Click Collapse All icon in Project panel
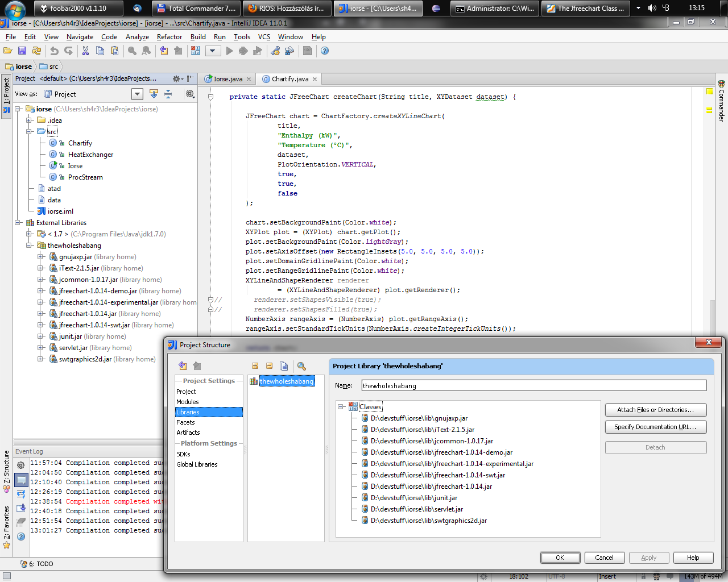Image resolution: width=728 pixels, height=582 pixels. [168, 94]
